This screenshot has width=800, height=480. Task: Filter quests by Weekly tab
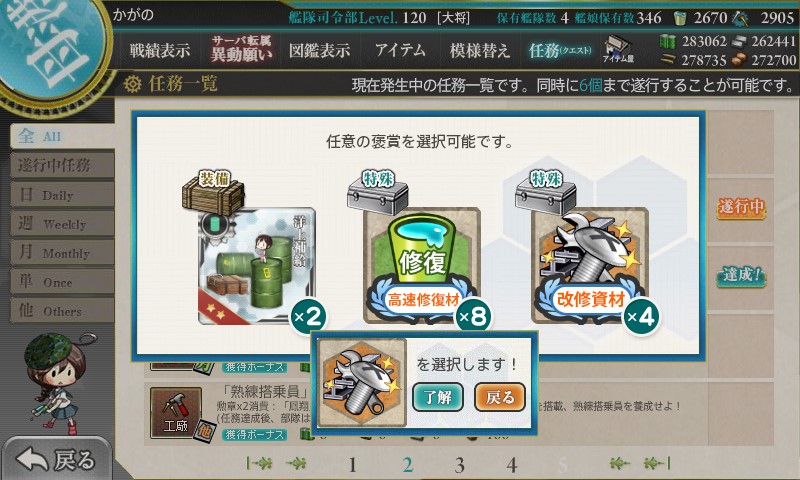pyautogui.click(x=62, y=224)
